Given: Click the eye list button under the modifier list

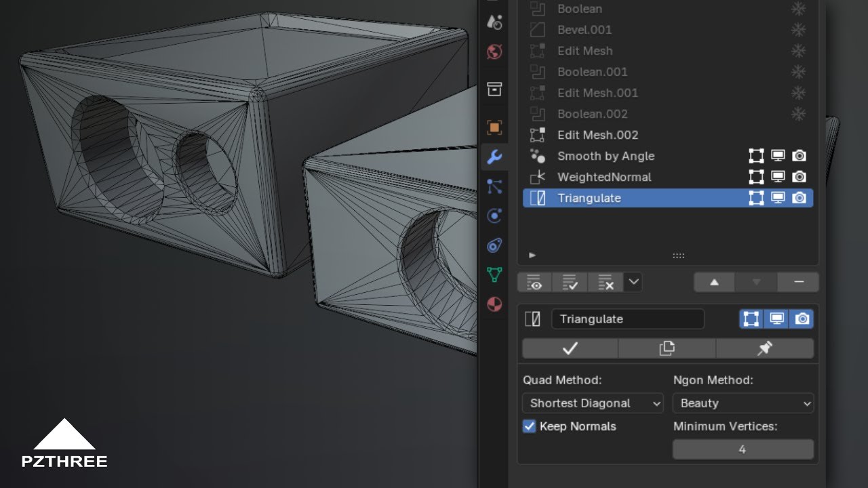Looking at the screenshot, I should [534, 283].
